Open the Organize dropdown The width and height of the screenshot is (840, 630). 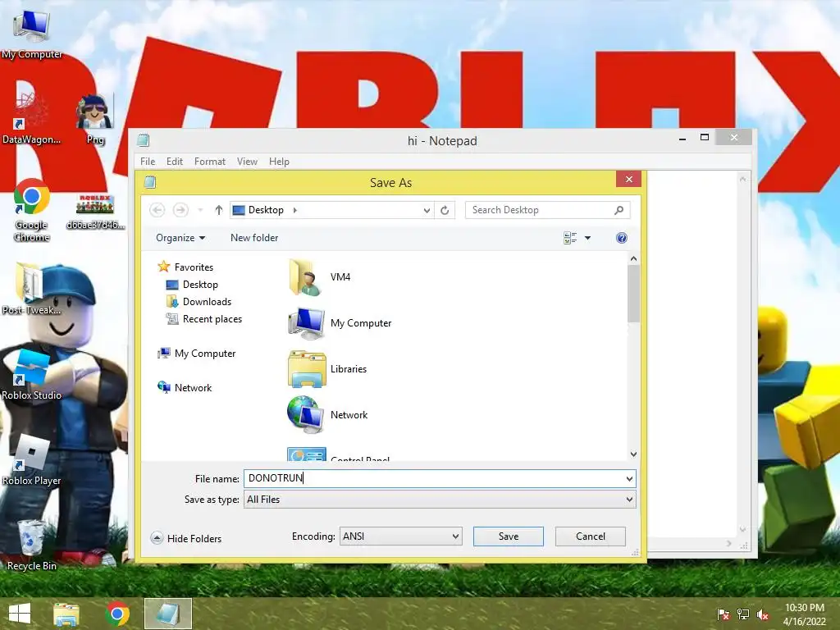pos(180,238)
